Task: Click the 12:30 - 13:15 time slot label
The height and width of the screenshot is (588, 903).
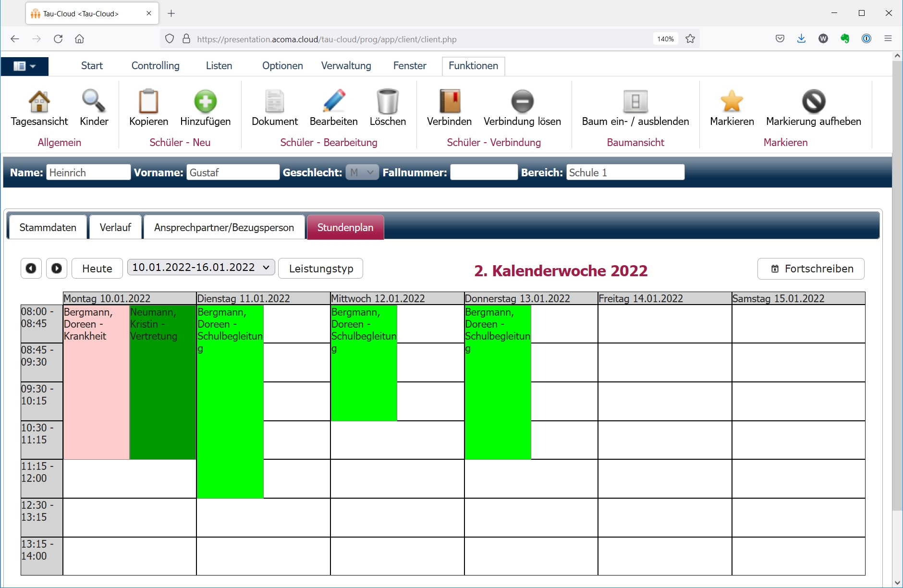Action: tap(42, 517)
